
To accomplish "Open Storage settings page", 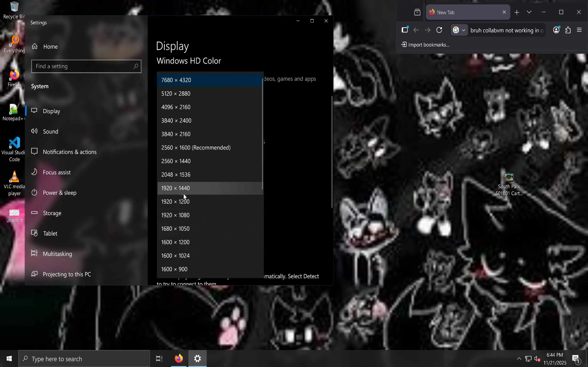I will tap(52, 213).
